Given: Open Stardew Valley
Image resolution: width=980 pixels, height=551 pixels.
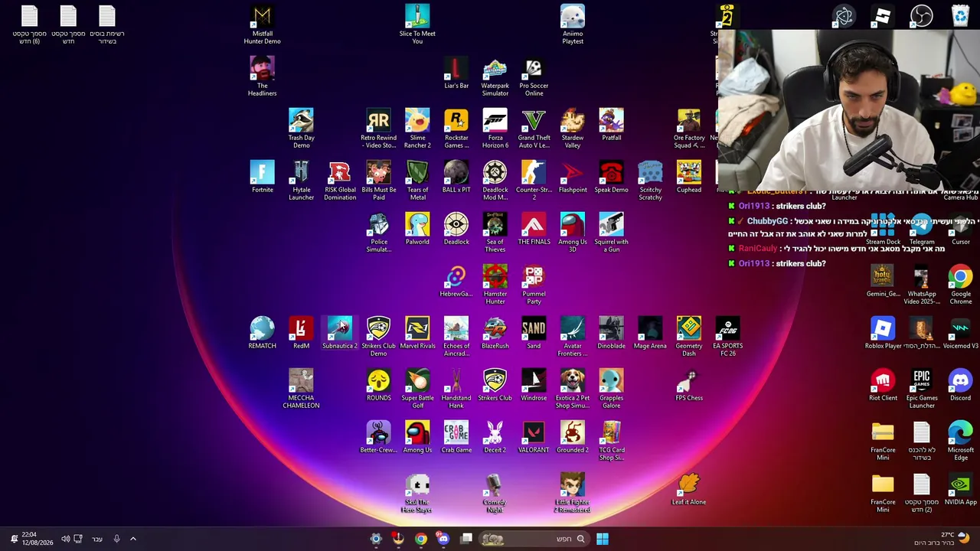Looking at the screenshot, I should point(573,120).
